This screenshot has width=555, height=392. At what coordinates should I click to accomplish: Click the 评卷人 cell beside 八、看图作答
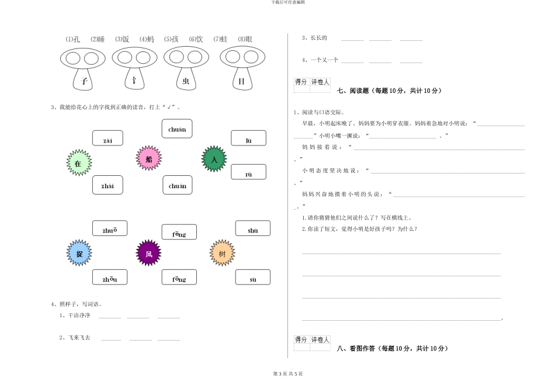(320, 339)
